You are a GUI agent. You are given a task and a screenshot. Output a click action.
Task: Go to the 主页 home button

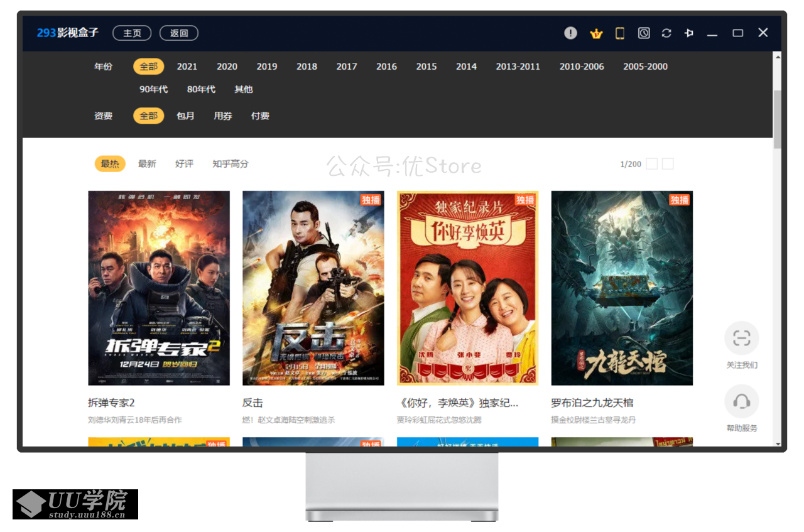pyautogui.click(x=132, y=33)
